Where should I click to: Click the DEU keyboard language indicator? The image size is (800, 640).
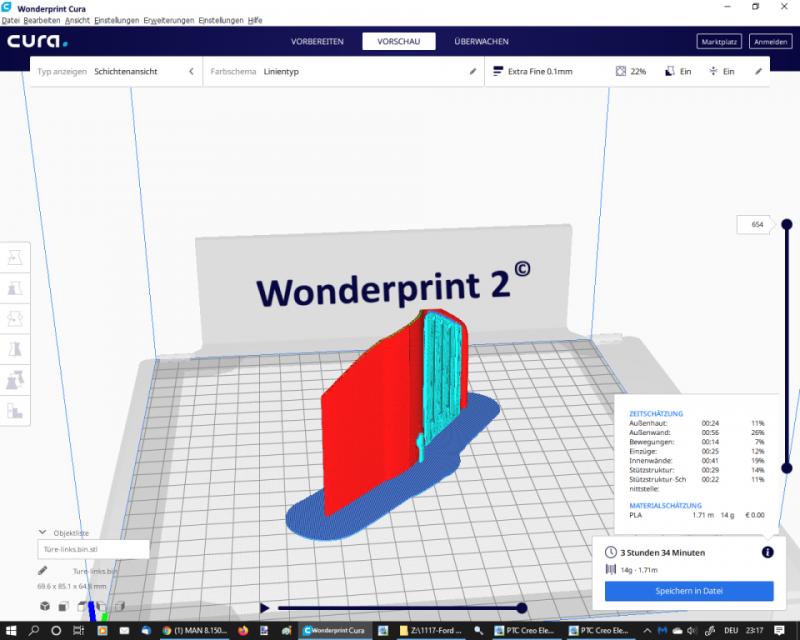click(x=731, y=631)
